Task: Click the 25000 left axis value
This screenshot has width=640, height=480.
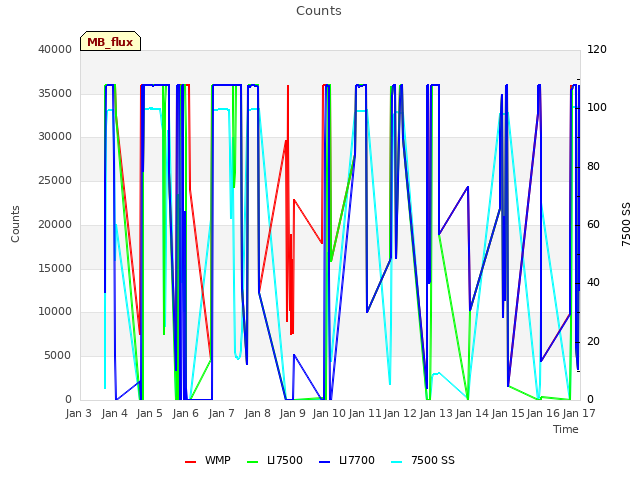Action: [55, 180]
